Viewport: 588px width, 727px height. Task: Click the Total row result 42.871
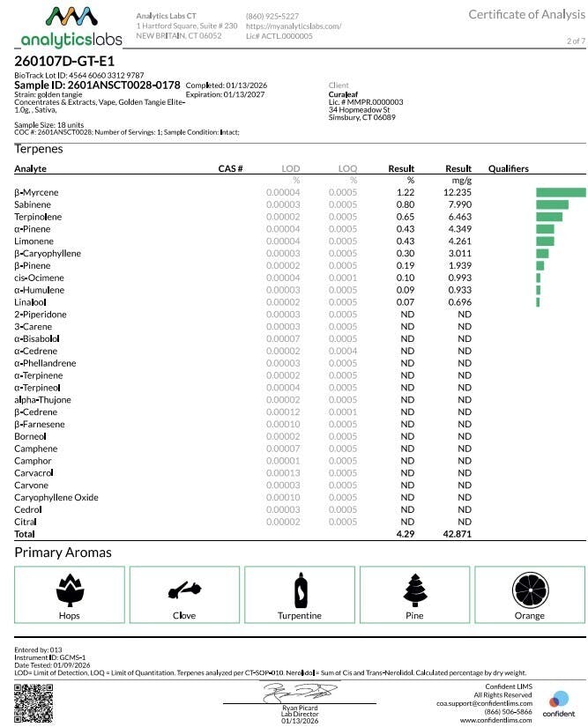click(x=458, y=534)
